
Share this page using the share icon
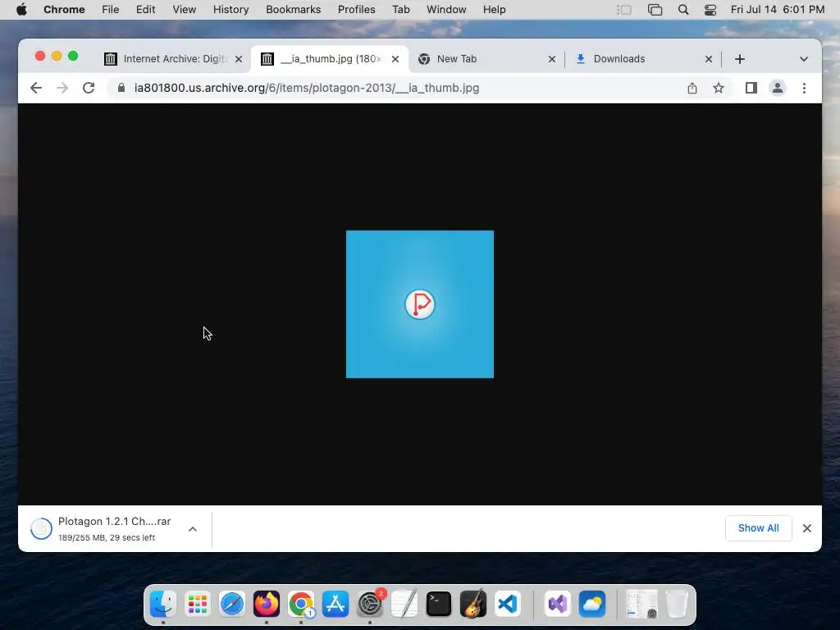point(692,88)
